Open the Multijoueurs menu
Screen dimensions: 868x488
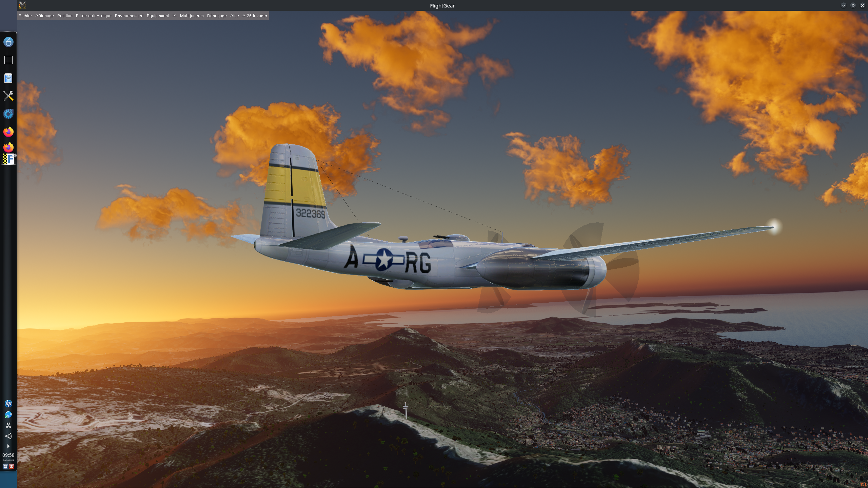pos(192,16)
